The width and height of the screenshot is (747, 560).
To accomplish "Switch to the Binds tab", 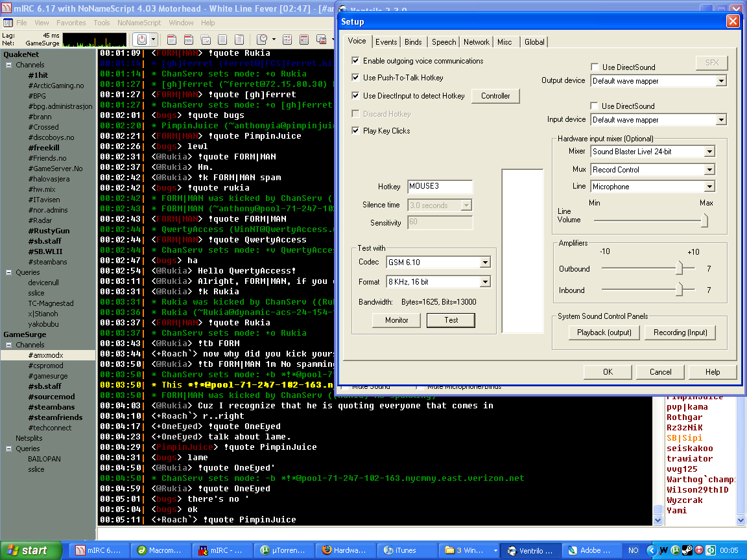I will tap(413, 42).
